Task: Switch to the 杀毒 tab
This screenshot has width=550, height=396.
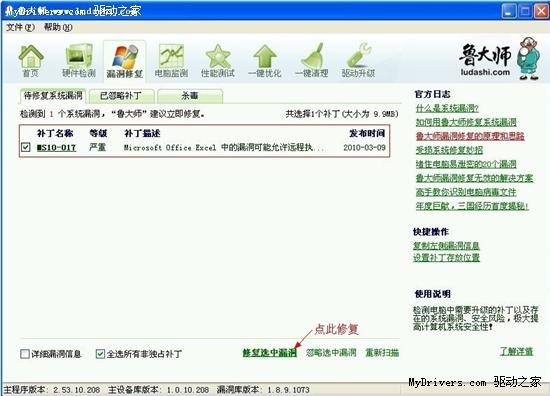Action: coord(190,96)
